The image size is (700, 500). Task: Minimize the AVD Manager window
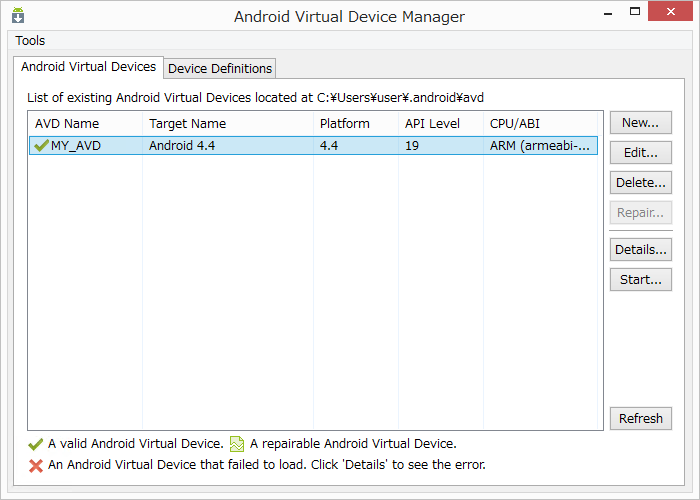point(608,13)
